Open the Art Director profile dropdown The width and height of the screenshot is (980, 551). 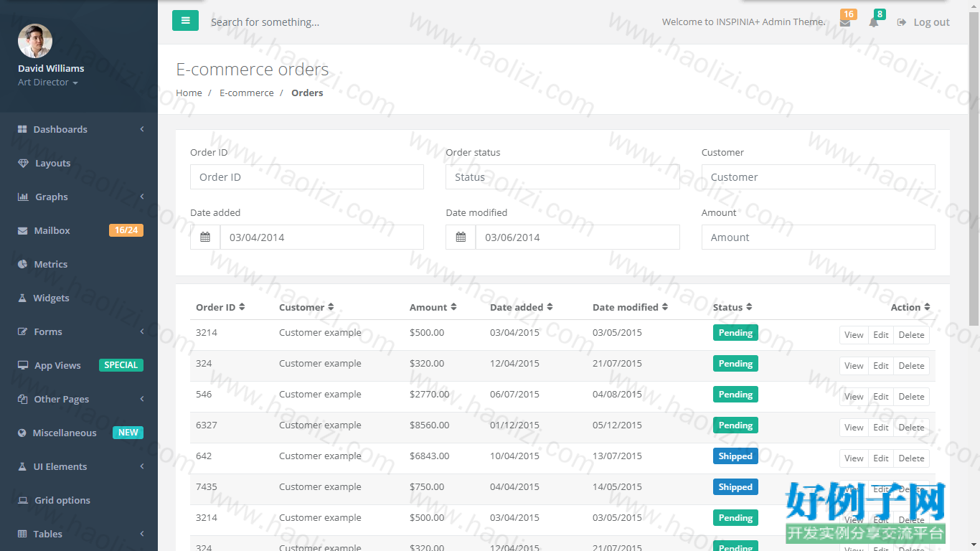tap(48, 83)
